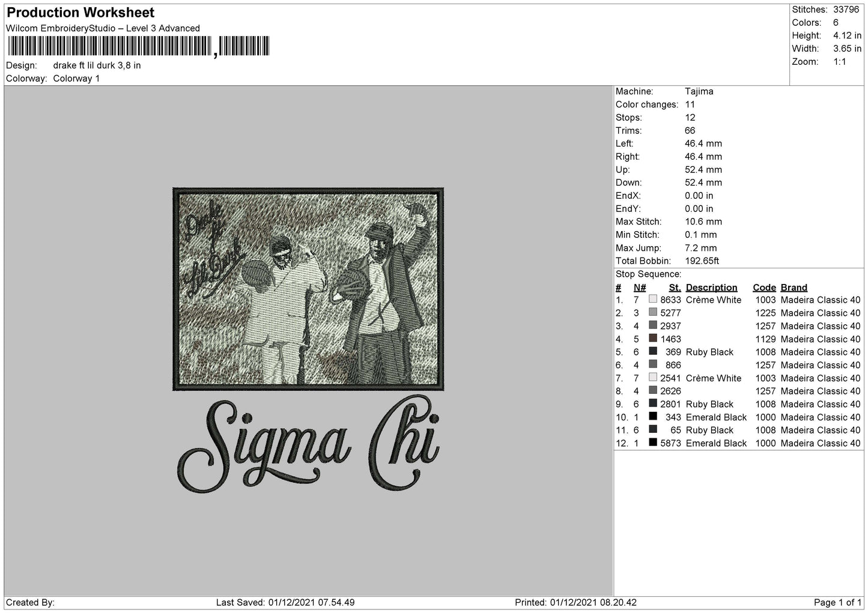Image resolution: width=868 pixels, height=613 pixels.
Task: Click the Production Worksheet title
Action: (x=80, y=13)
